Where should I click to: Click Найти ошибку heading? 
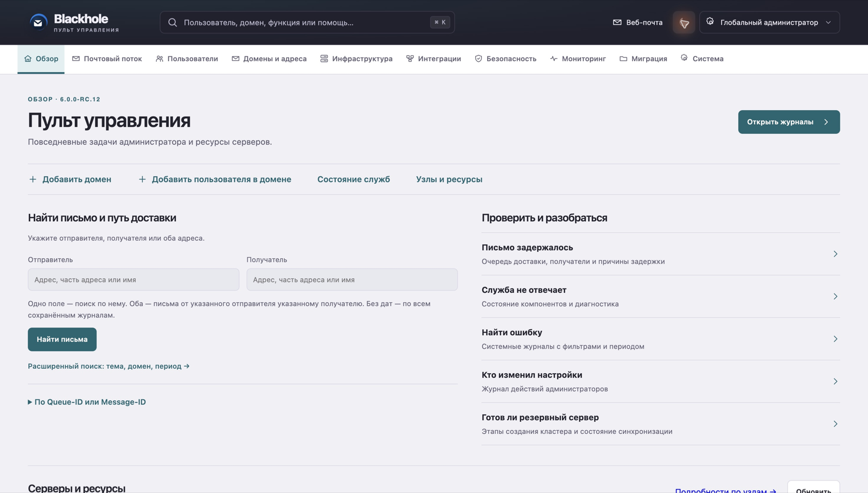click(512, 332)
